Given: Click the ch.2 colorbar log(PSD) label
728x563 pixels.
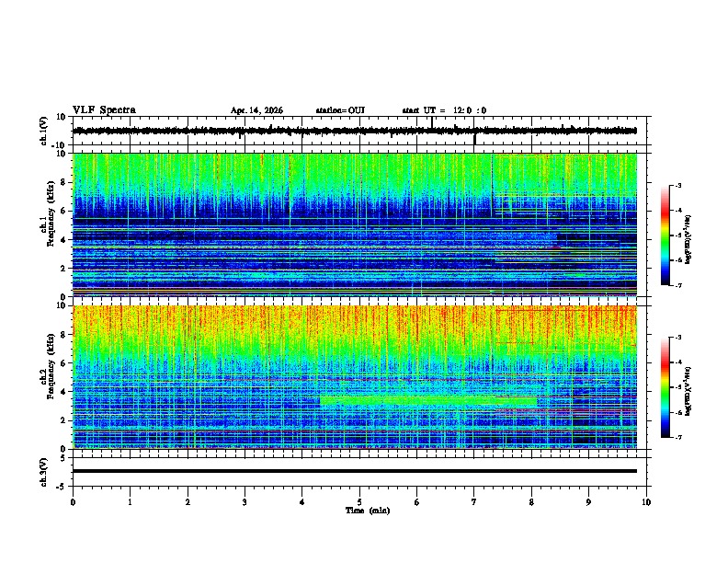Looking at the screenshot, I should (x=688, y=391).
